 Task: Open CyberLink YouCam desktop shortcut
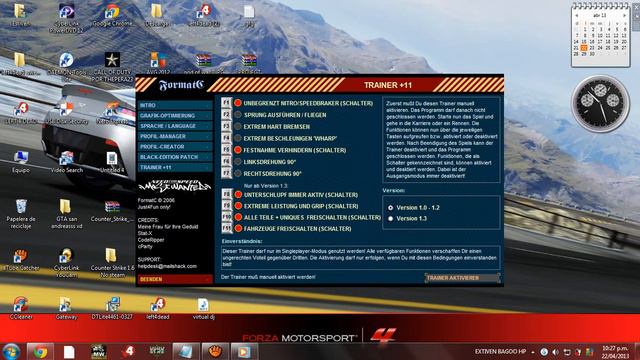coord(67,262)
